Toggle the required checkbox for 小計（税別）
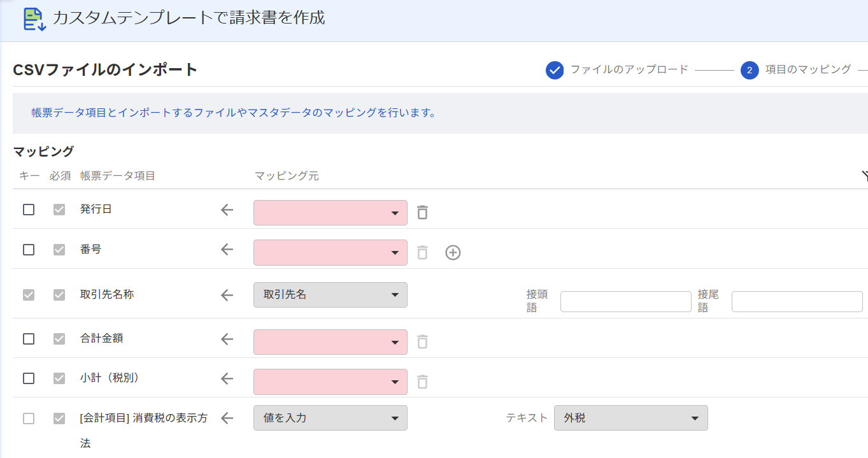 click(x=59, y=378)
